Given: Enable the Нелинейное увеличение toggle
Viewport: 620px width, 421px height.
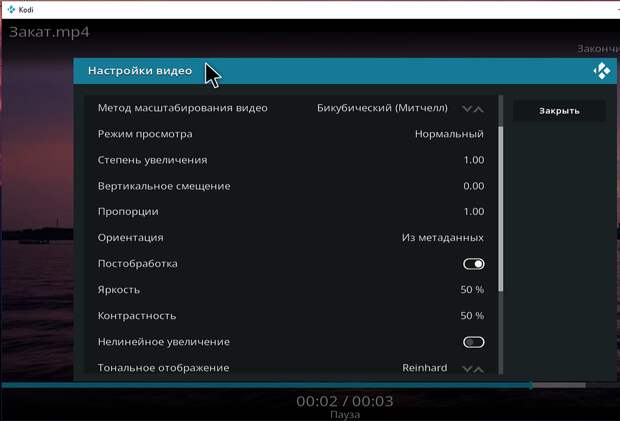Looking at the screenshot, I should [473, 342].
